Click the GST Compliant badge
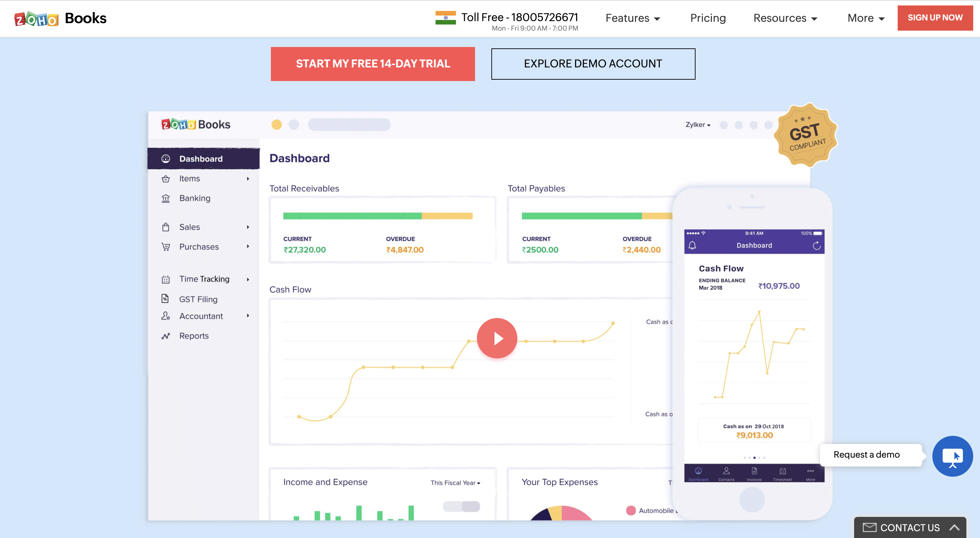 click(x=806, y=135)
